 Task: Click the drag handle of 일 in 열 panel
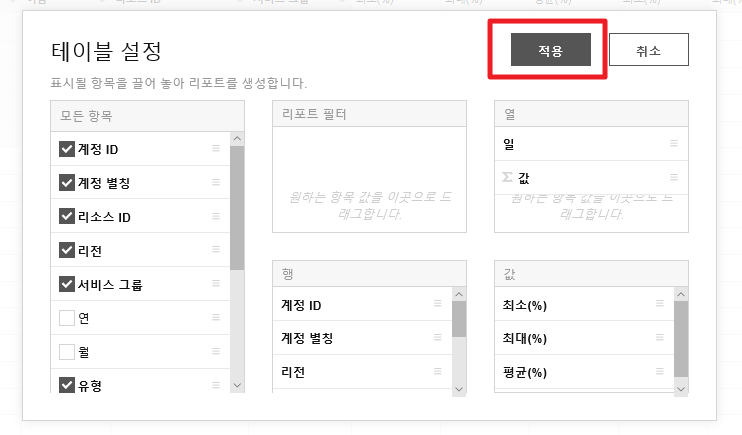pos(674,145)
